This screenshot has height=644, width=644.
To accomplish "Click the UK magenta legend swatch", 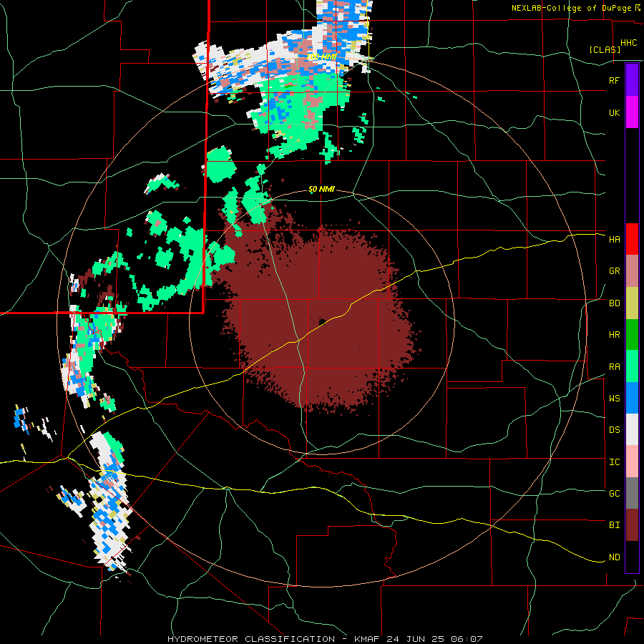I will click(632, 112).
